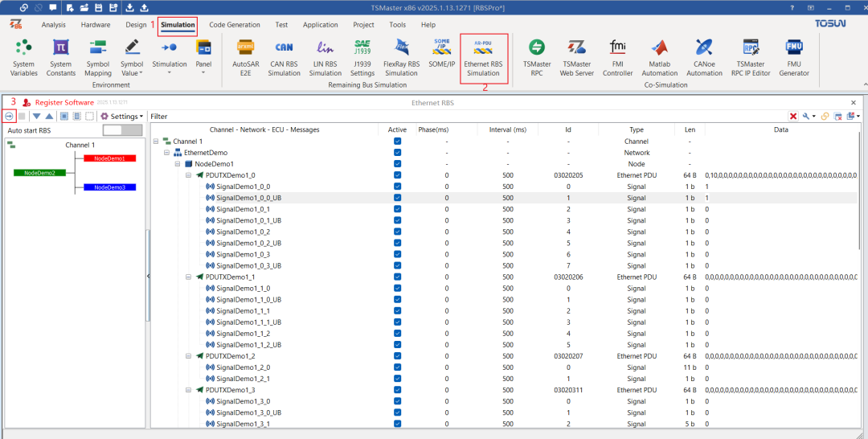Click the orange link icon

point(825,117)
